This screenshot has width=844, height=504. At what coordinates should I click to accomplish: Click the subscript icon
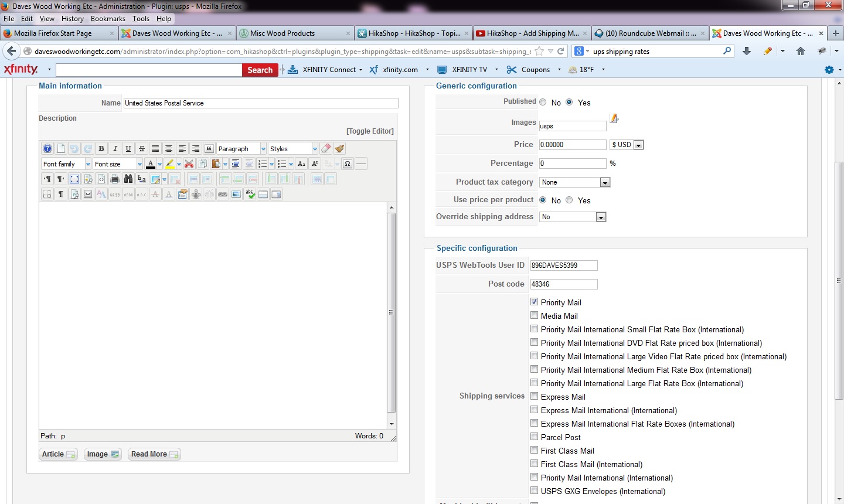pyautogui.click(x=301, y=164)
